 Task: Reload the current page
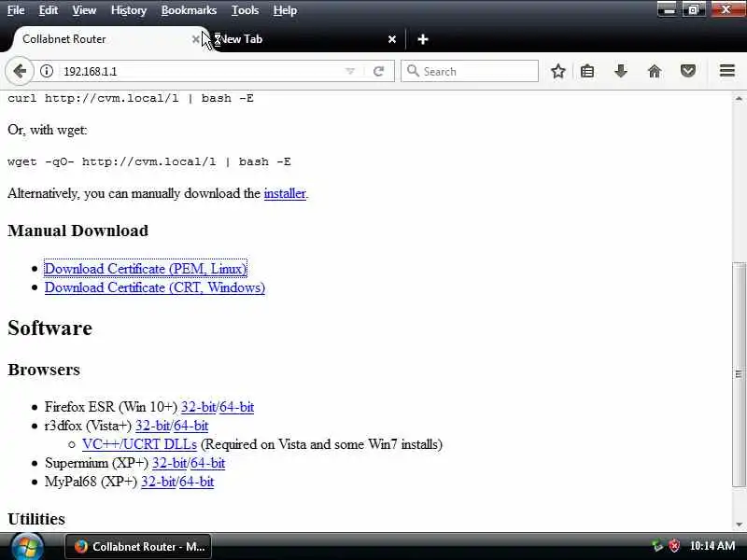pyautogui.click(x=379, y=72)
